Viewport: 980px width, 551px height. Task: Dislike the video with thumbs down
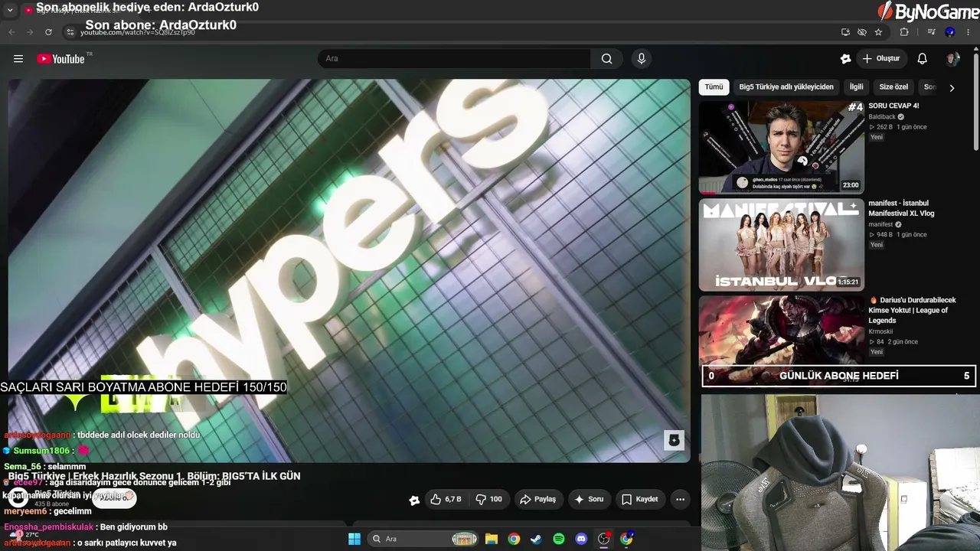coord(488,499)
